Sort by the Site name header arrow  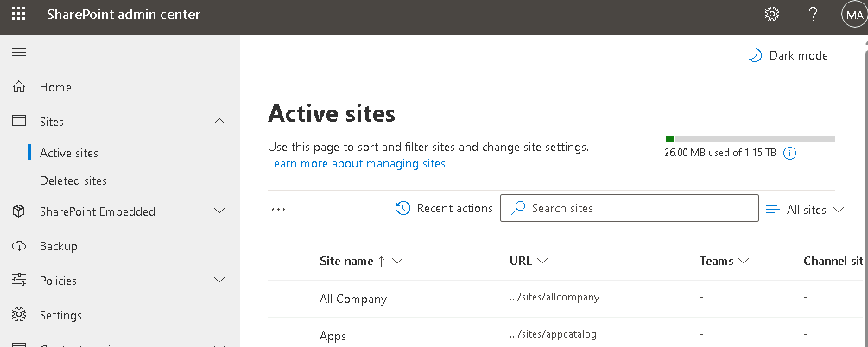click(x=381, y=262)
